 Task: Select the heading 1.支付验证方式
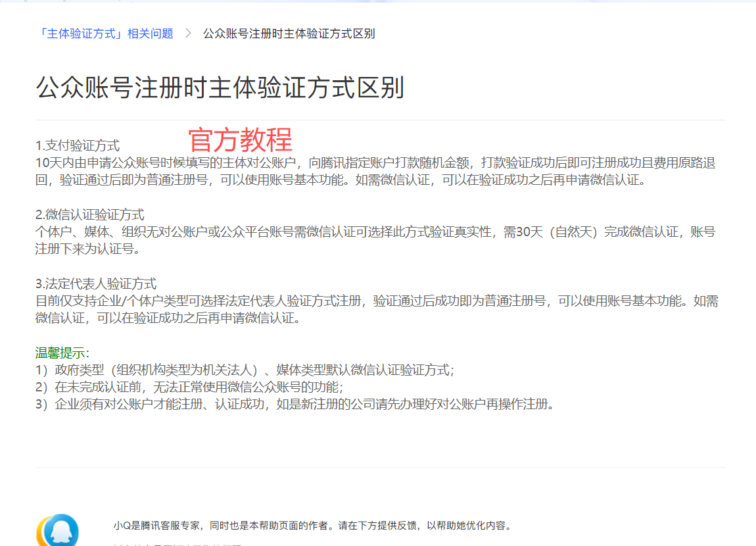pos(78,145)
